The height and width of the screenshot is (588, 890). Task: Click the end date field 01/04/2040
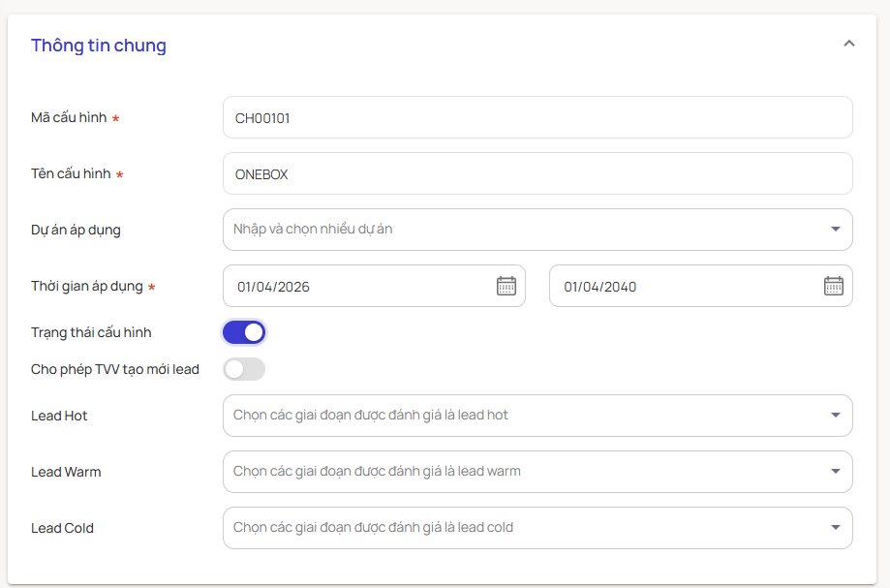coord(701,286)
